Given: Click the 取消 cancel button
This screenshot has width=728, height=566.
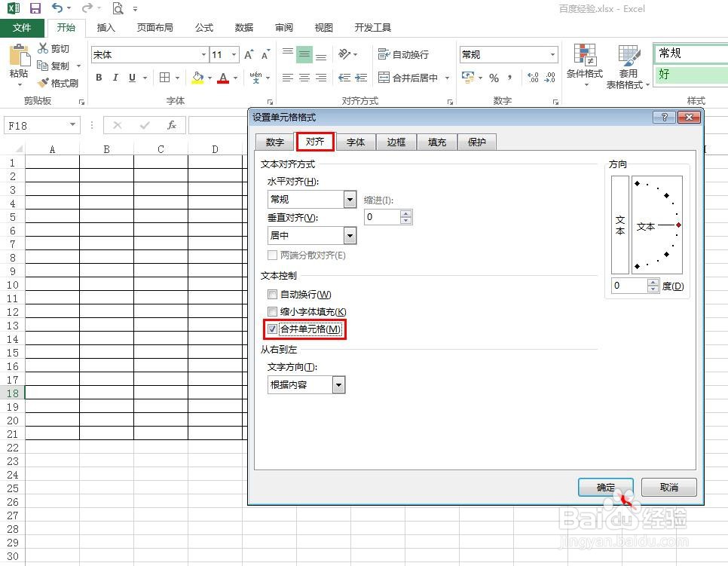Looking at the screenshot, I should (668, 487).
